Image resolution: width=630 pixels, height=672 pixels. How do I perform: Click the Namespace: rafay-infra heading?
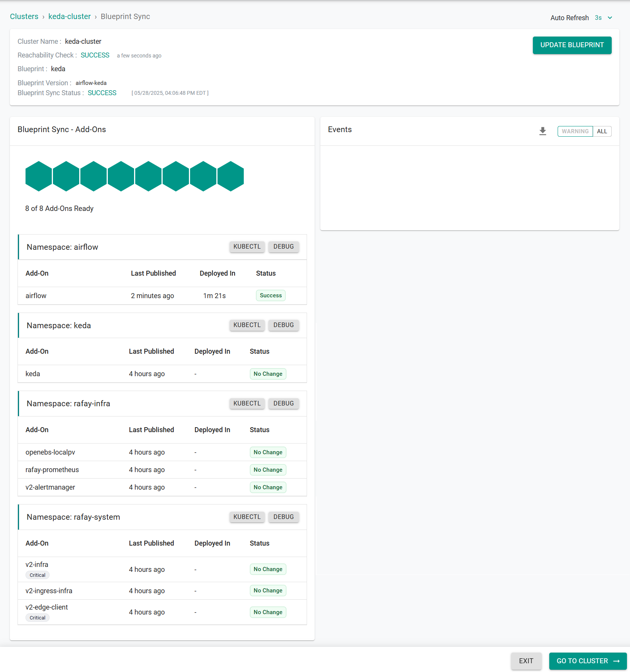pos(69,404)
